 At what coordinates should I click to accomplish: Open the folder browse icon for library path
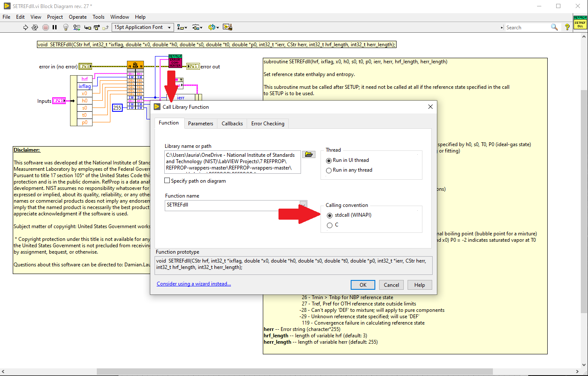(x=309, y=155)
